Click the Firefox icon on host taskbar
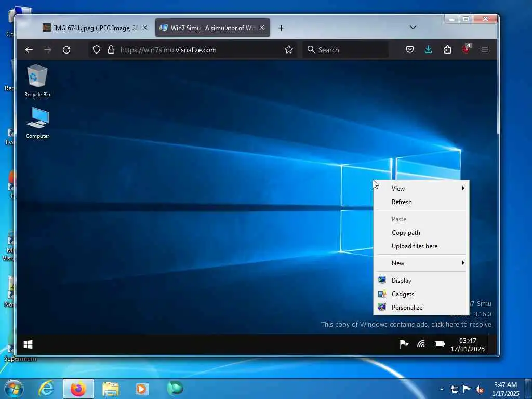Screen dimensions: 532x399 78,389
